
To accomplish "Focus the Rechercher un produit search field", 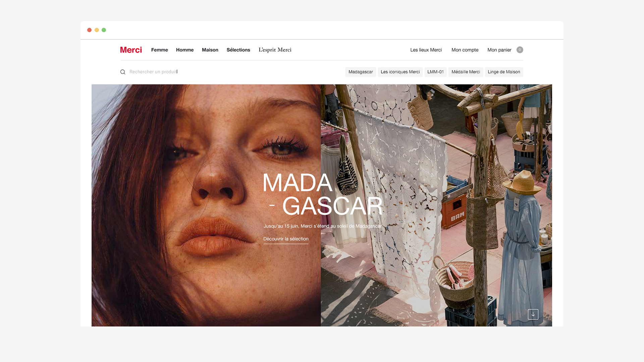I will click(201, 72).
